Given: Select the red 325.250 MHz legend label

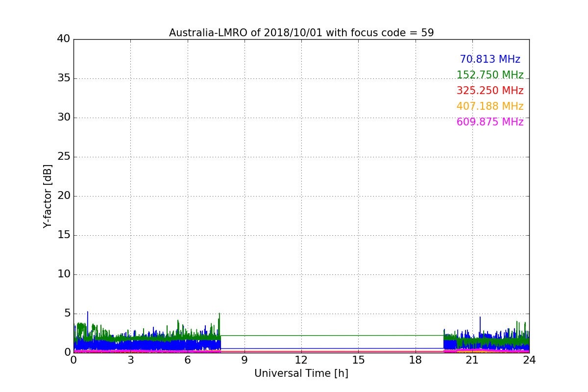Looking at the screenshot, I should tap(490, 91).
